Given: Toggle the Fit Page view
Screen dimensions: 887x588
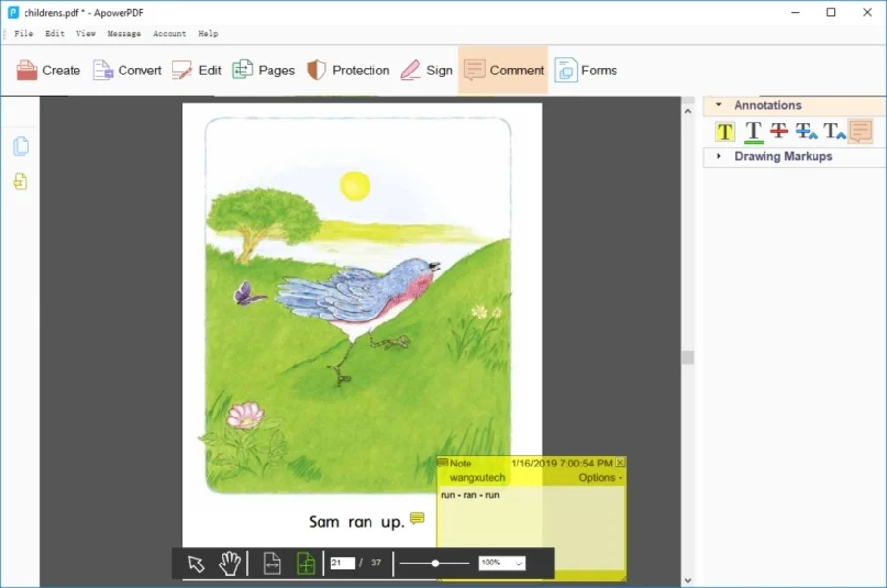Looking at the screenshot, I should click(306, 563).
